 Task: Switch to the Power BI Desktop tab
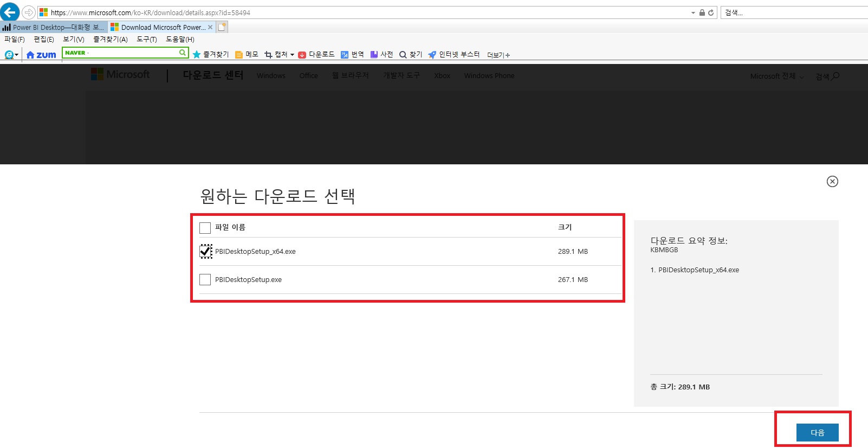54,27
